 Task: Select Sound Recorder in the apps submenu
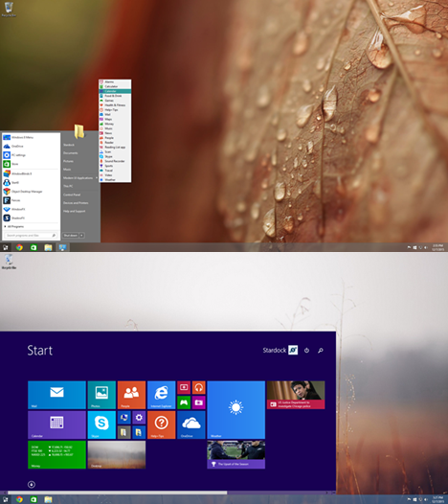pos(115,161)
